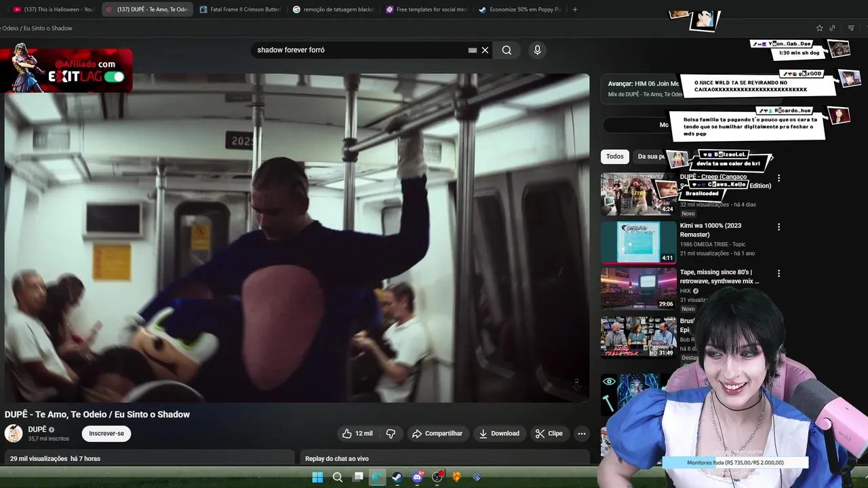Select the 'Da sua pe...' filter chip

(650, 157)
